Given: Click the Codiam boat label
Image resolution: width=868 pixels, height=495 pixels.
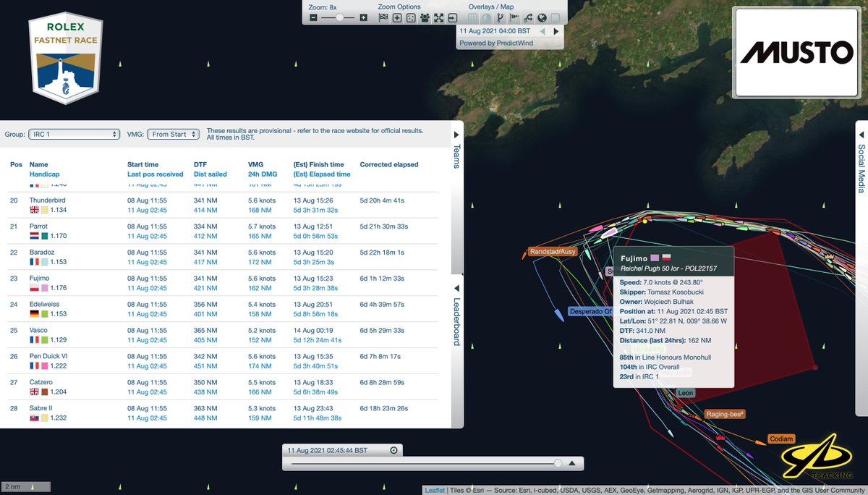Looking at the screenshot, I should (x=781, y=439).
